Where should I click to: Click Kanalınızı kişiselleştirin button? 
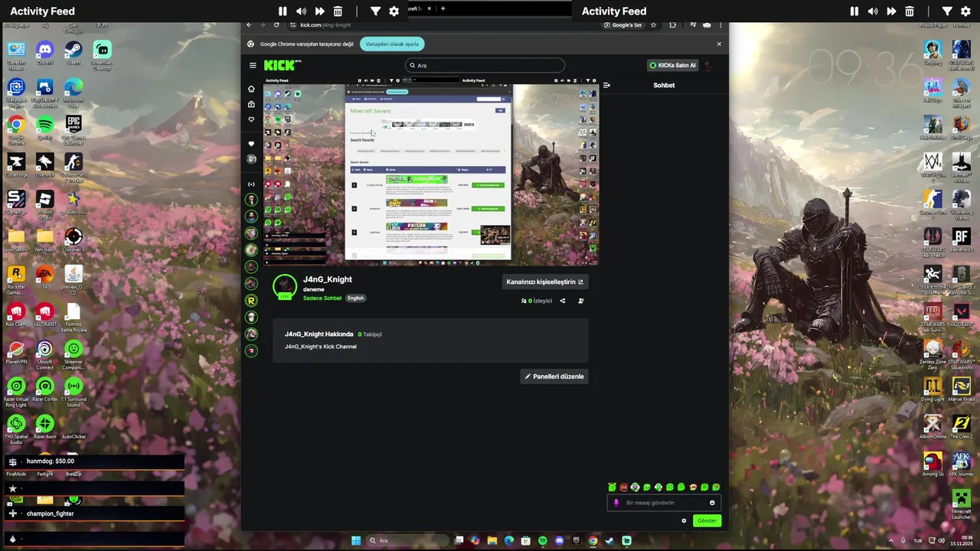tap(544, 282)
